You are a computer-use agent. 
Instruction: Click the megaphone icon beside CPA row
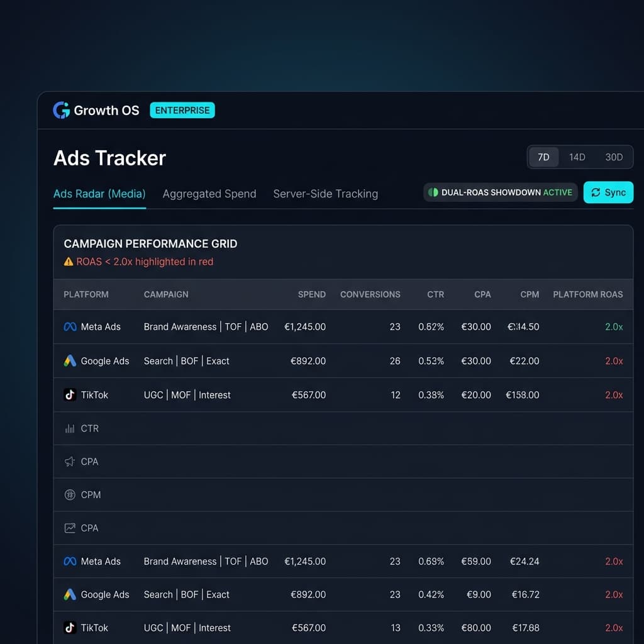70,462
